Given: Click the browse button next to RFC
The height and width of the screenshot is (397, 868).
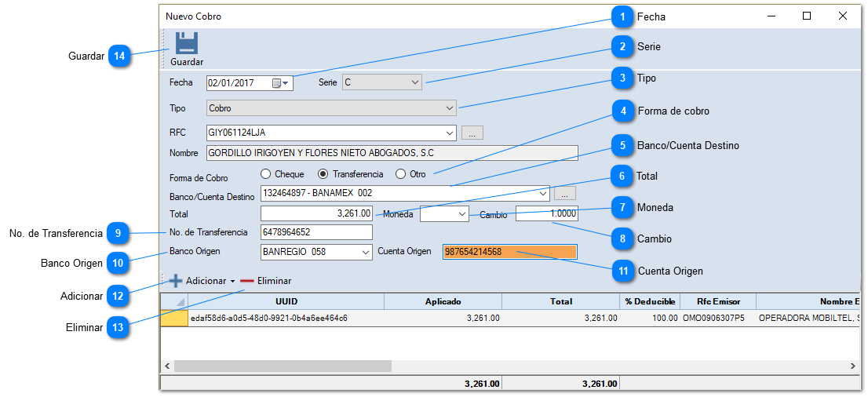Looking at the screenshot, I should tap(472, 133).
